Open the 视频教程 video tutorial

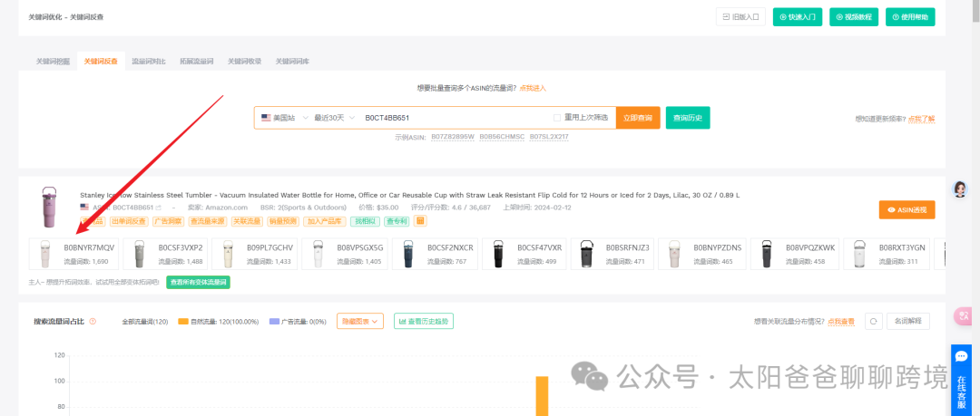click(854, 17)
